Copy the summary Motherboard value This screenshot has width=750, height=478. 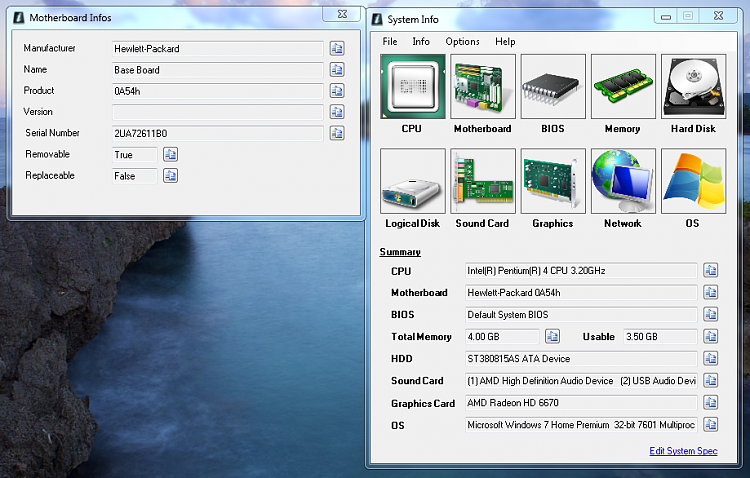(711, 292)
